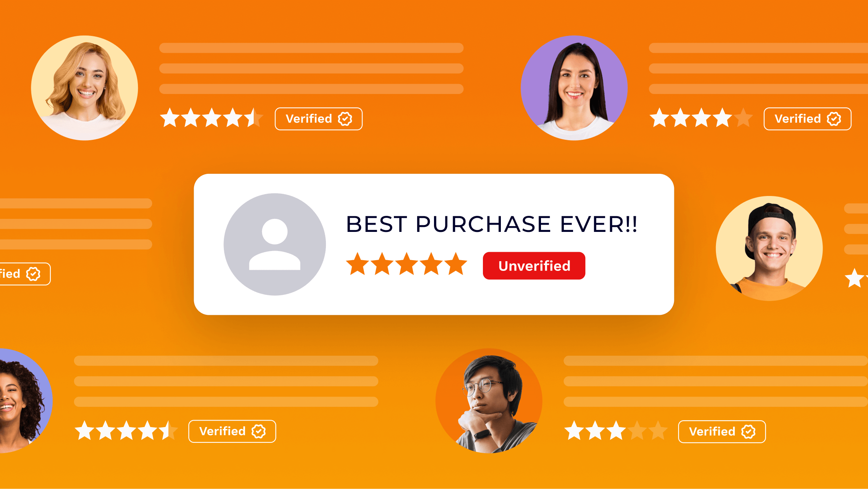
Task: Click the star rating beside blonde woman's review
Action: 212,118
